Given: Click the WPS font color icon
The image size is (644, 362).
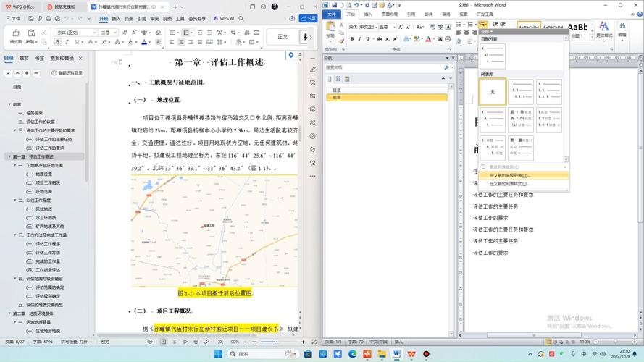Looking at the screenshot, I should [144, 42].
